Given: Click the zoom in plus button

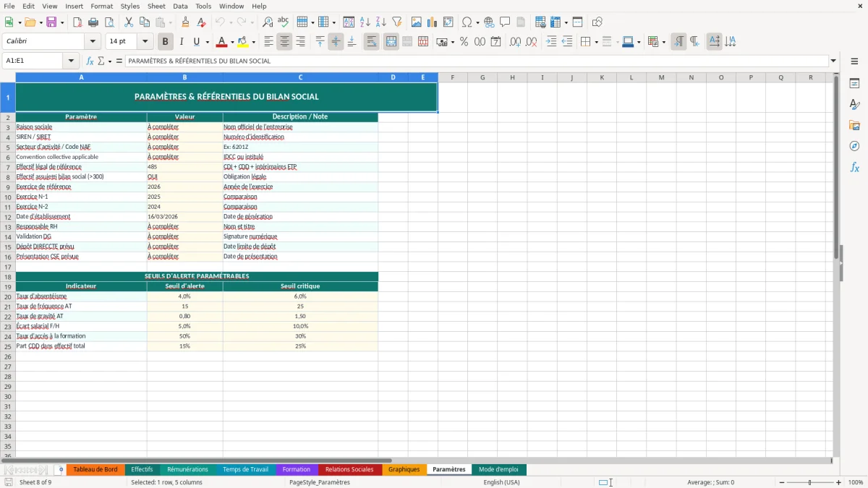Looking at the screenshot, I should [839, 482].
